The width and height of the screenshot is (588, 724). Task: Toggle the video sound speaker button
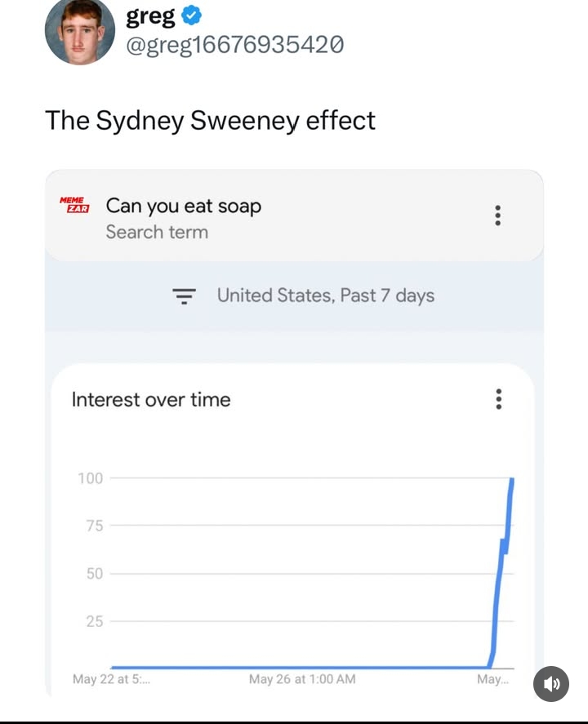pos(551,684)
